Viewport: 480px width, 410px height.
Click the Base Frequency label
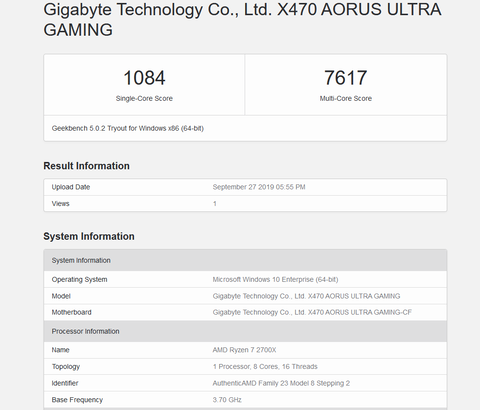(77, 400)
